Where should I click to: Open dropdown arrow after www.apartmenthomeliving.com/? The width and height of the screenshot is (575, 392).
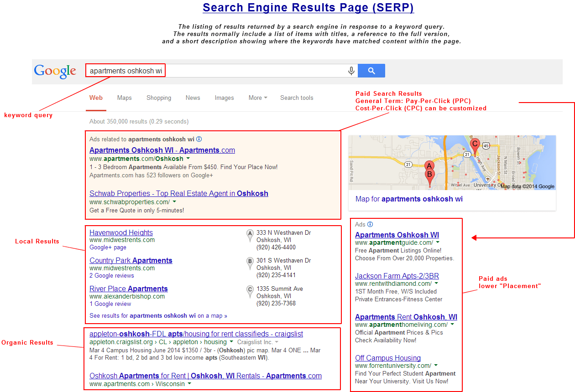pos(452,325)
